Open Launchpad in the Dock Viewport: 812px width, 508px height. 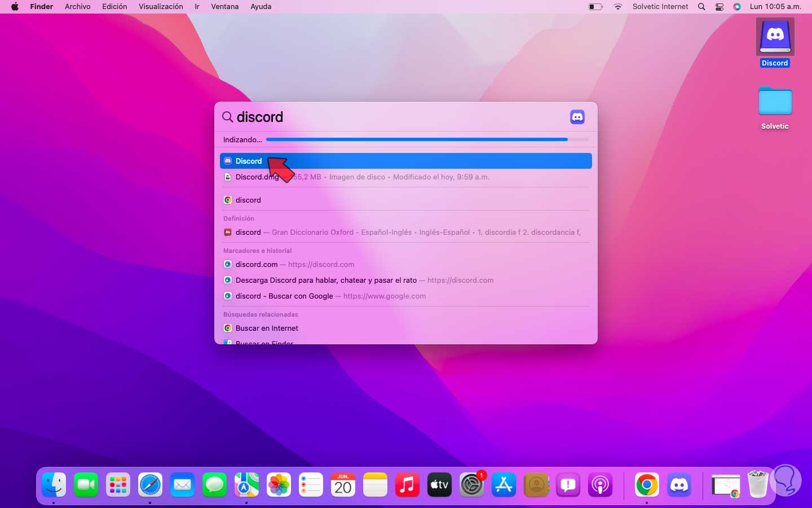pyautogui.click(x=118, y=485)
